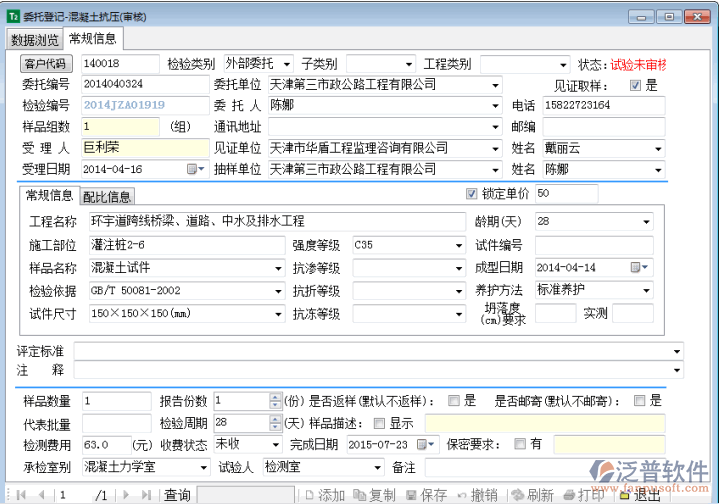Expand the 检验类别 dropdown
Viewport: 719px width, 504px height.
[286, 64]
